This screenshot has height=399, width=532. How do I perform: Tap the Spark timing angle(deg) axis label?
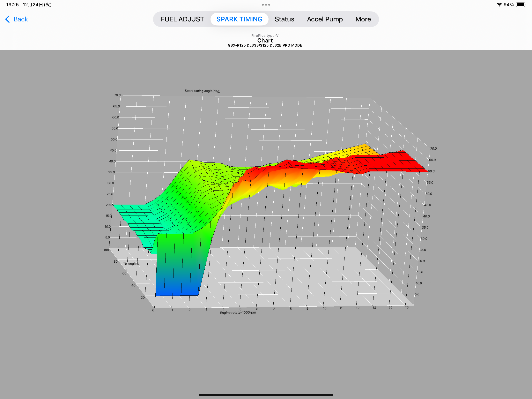point(202,91)
